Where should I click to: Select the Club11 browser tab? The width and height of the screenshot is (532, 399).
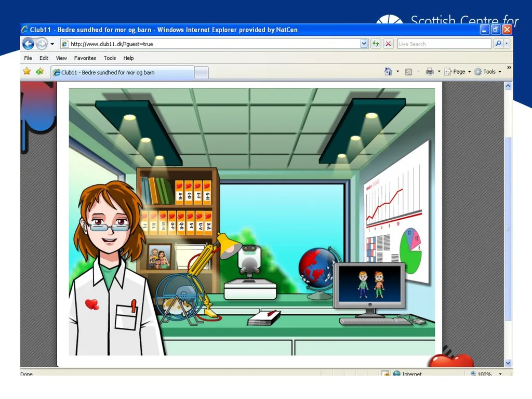(123, 72)
